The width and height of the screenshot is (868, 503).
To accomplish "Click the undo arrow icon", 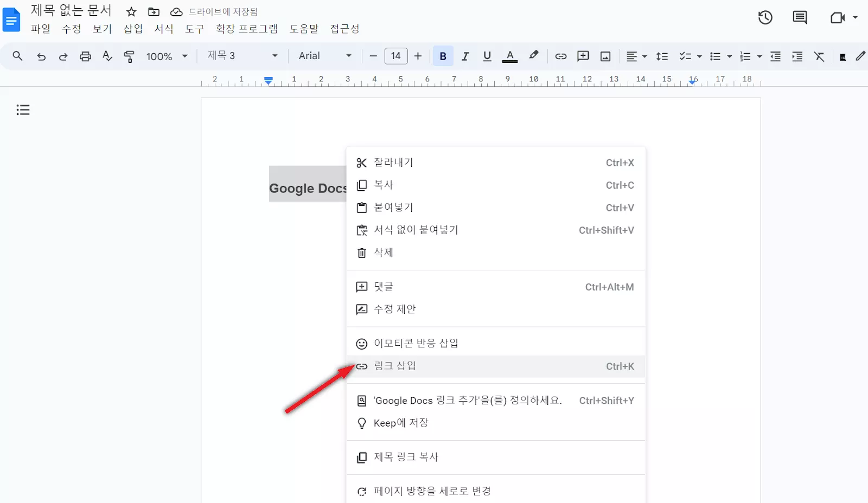I will click(41, 56).
